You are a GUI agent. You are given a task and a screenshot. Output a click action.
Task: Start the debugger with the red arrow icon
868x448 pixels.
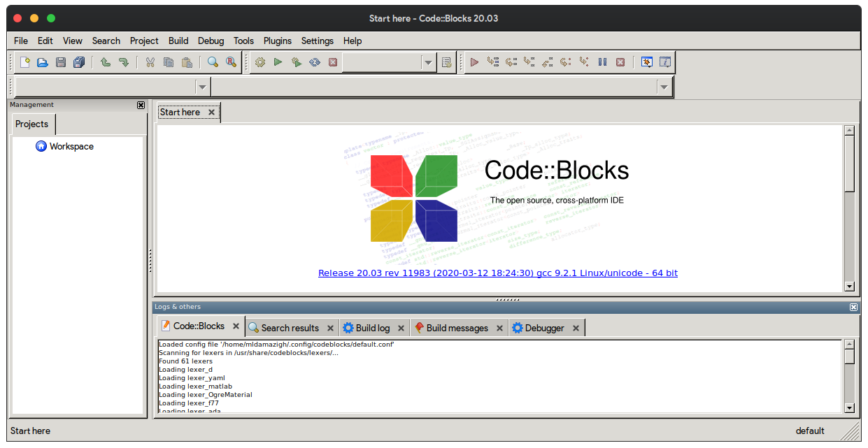click(474, 62)
